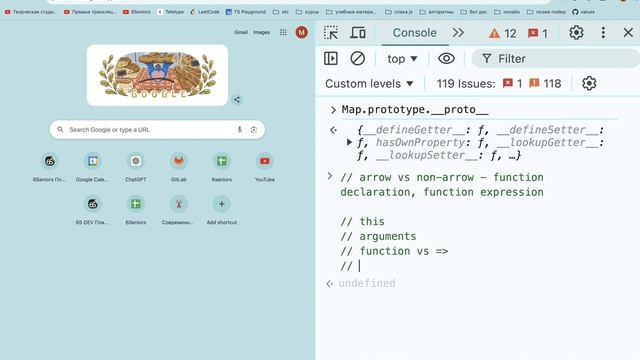Clear the console

[x=358, y=58]
